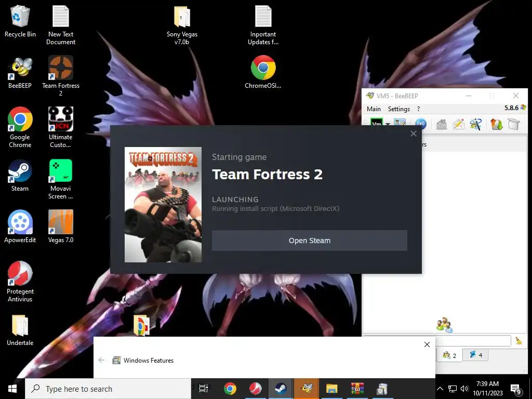532x399 pixels.
Task: Click the taskbar search box
Action: tap(108, 389)
